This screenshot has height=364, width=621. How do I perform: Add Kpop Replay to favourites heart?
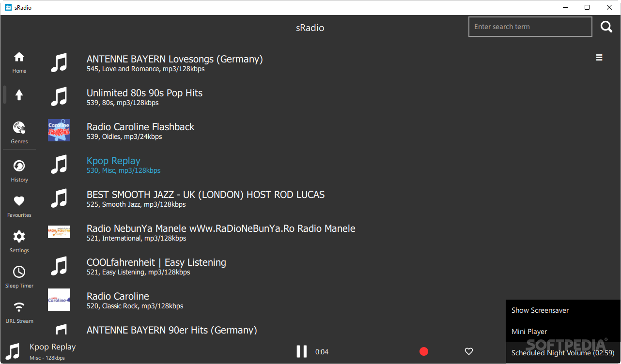click(468, 351)
